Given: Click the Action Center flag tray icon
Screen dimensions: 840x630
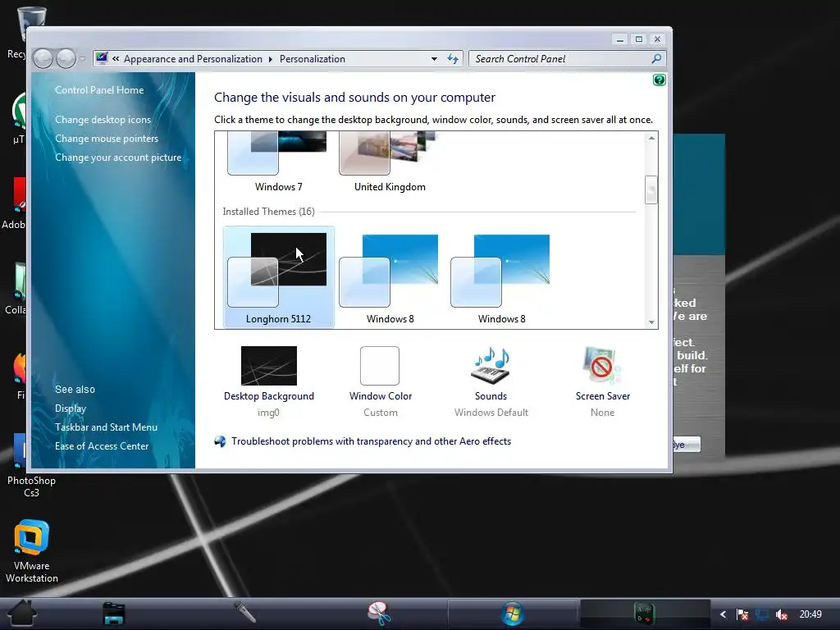Looking at the screenshot, I should [x=742, y=614].
